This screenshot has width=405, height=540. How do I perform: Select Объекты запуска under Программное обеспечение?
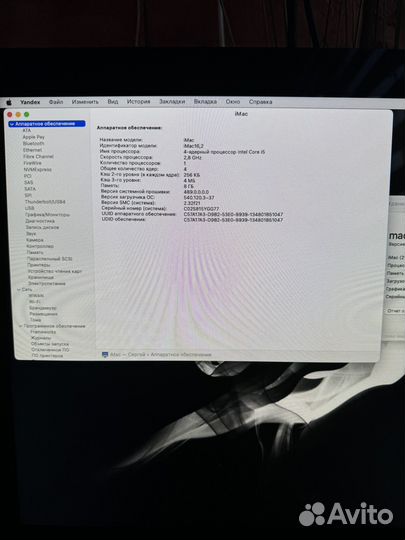click(x=50, y=344)
